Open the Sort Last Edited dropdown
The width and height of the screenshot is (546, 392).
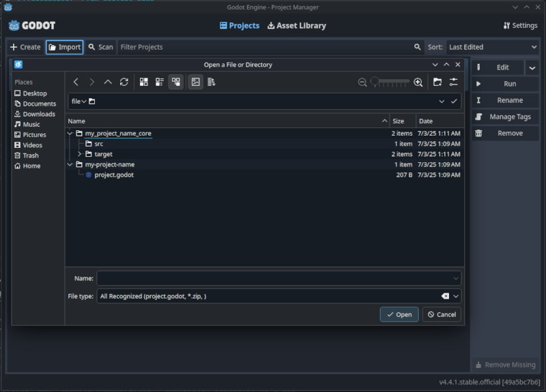(492, 47)
